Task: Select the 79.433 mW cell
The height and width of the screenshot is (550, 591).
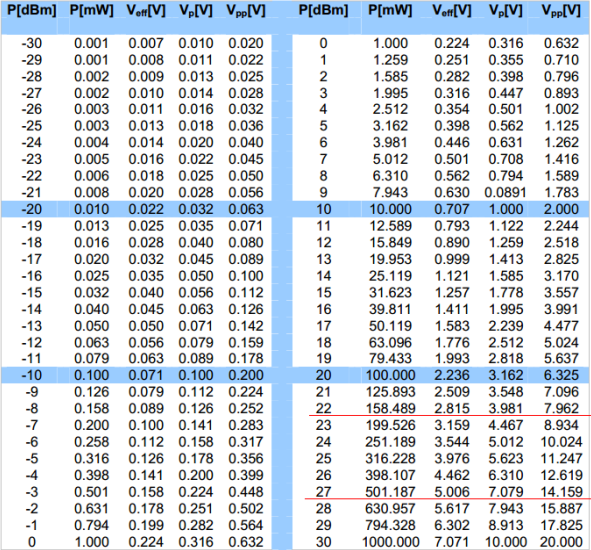Action: click(390, 358)
